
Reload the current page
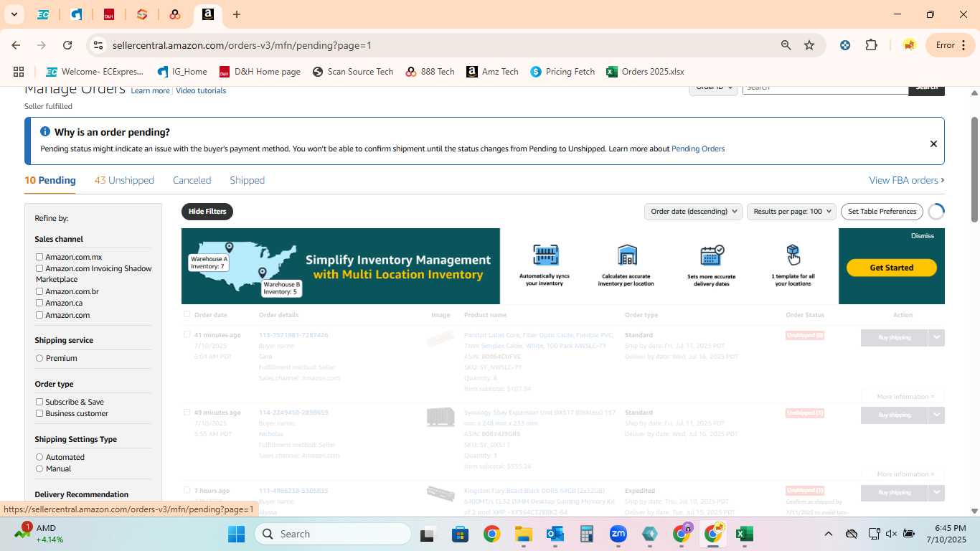pyautogui.click(x=67, y=45)
